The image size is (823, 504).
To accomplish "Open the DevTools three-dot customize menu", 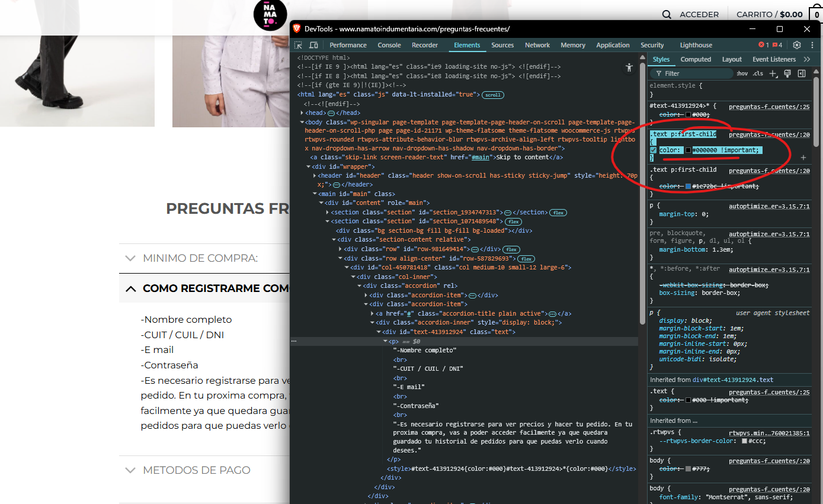I will coord(812,45).
